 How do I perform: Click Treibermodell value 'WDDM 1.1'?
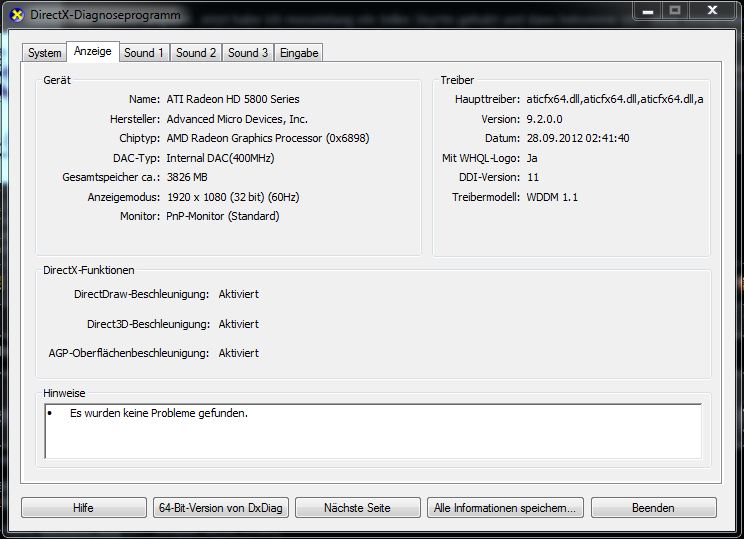click(x=552, y=197)
